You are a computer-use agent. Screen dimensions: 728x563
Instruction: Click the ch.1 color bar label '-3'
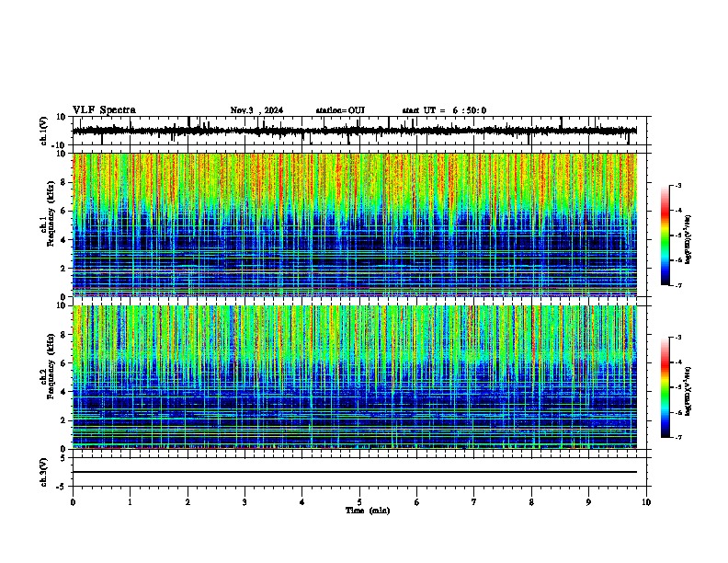(x=678, y=185)
